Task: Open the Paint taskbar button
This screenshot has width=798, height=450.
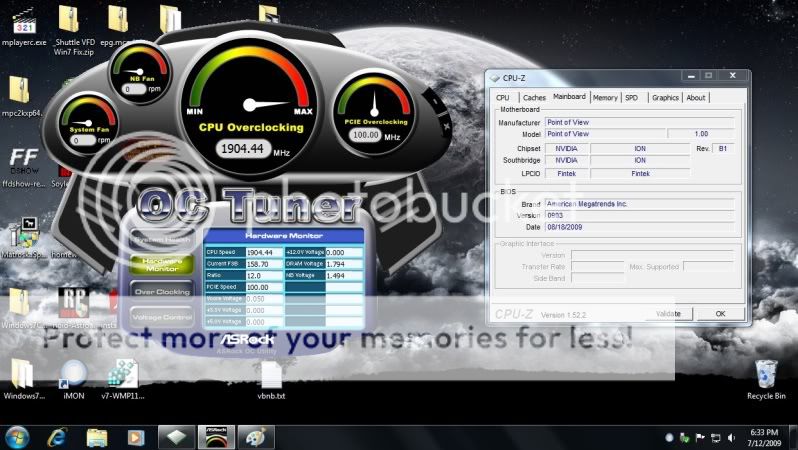Action: point(256,438)
